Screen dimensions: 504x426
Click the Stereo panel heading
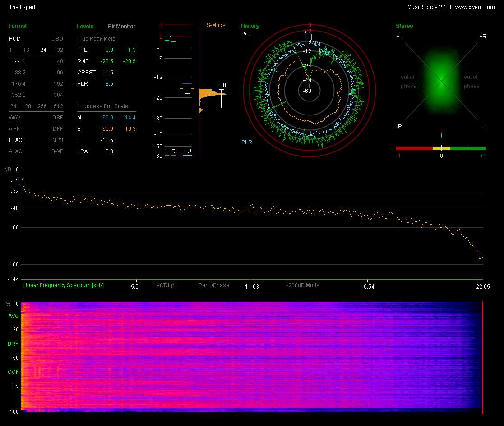(404, 26)
